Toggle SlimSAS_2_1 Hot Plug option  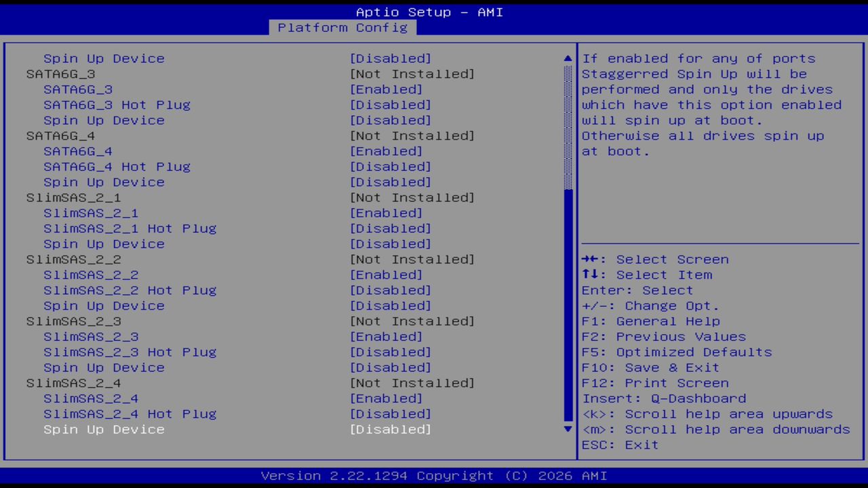click(130, 228)
